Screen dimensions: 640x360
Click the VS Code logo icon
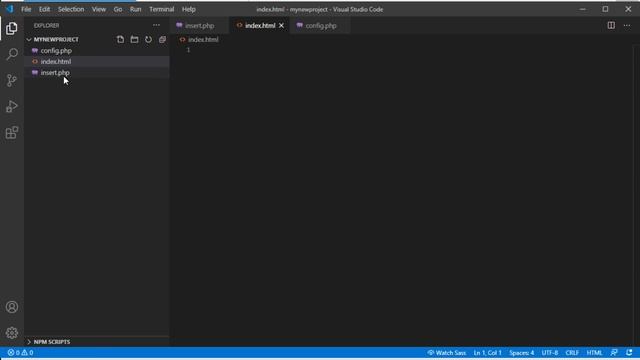pos(9,9)
